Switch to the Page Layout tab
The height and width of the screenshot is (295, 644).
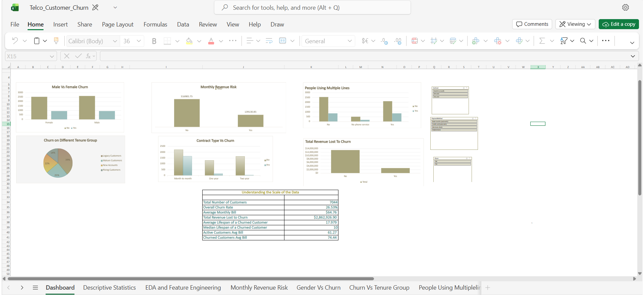(118, 24)
